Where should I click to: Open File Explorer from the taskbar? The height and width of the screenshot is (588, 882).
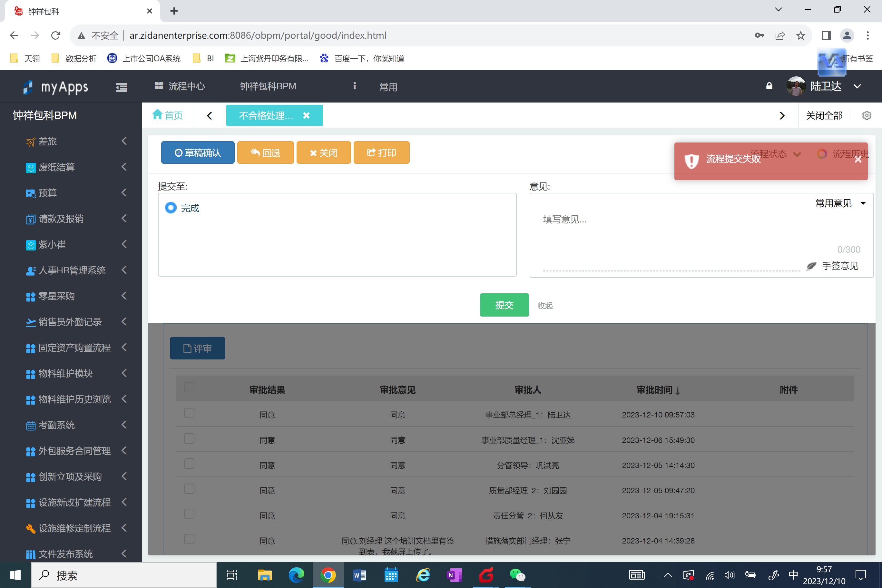pyautogui.click(x=265, y=575)
